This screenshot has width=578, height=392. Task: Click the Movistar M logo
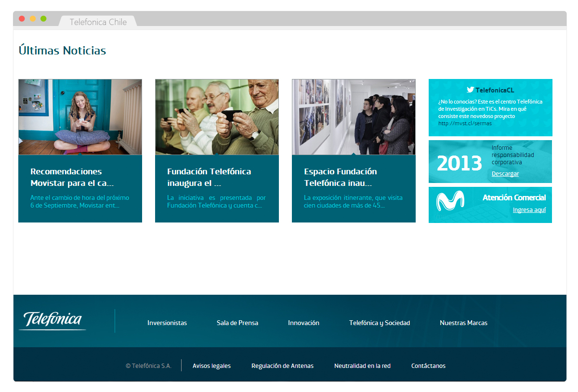pos(450,201)
